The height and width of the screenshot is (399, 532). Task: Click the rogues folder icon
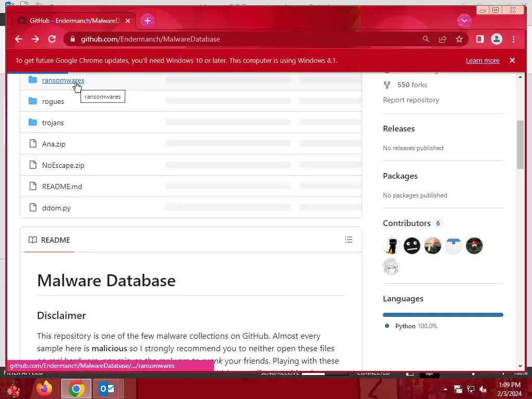tap(33, 101)
